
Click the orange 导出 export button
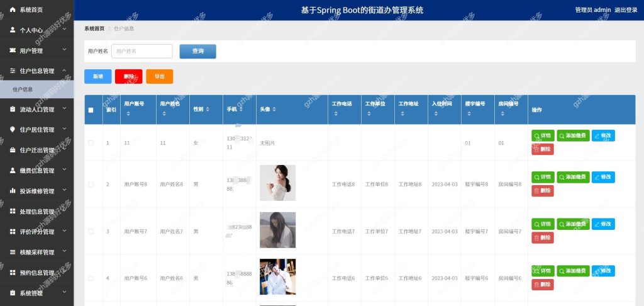[159, 77]
